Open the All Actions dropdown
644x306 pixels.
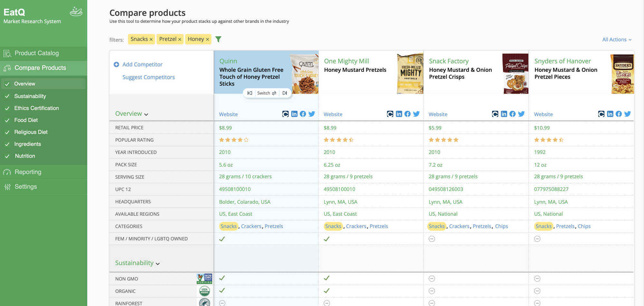(x=617, y=40)
